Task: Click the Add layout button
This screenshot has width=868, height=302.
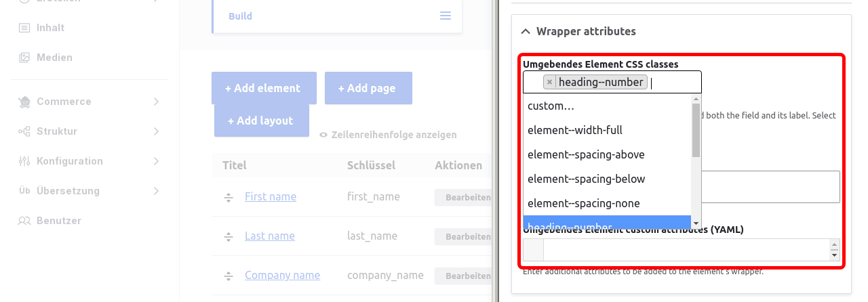Action: pos(261,121)
